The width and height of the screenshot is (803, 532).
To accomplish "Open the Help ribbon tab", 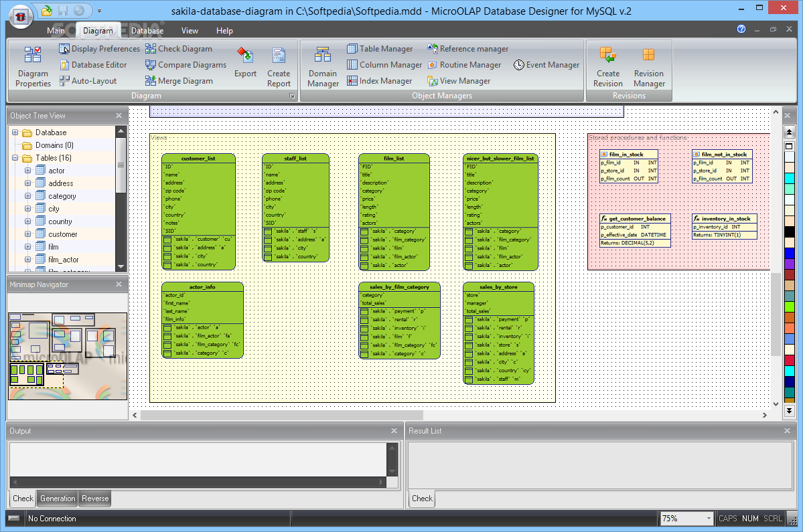I will coord(224,31).
